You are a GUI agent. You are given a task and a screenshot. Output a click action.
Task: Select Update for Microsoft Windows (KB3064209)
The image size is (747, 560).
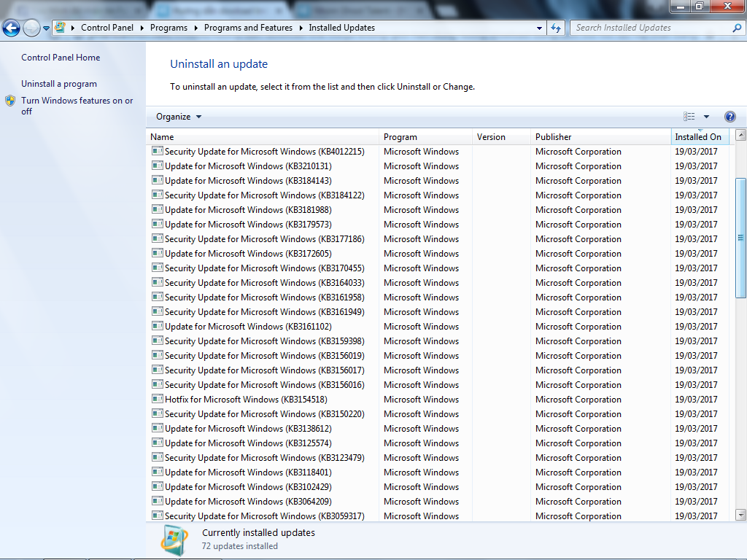pos(248,502)
